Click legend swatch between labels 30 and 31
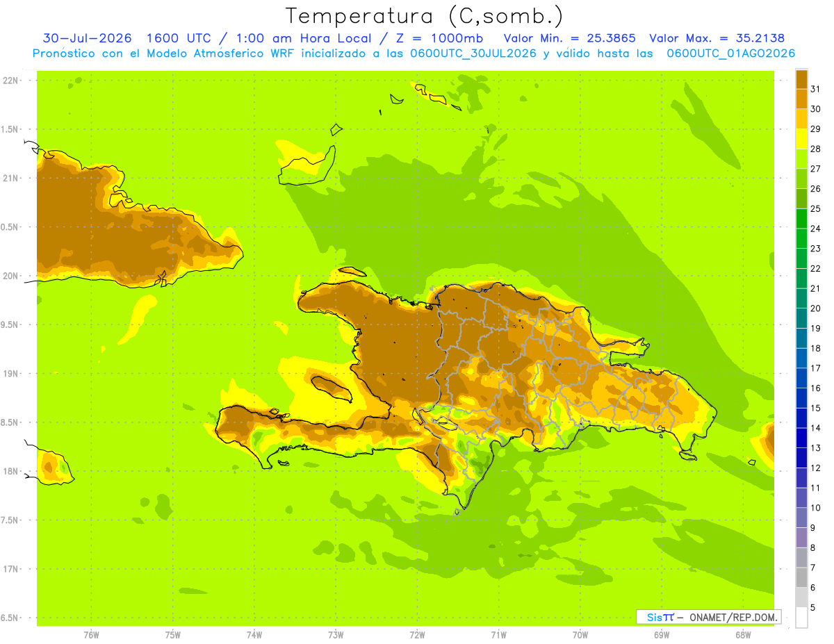 click(801, 99)
